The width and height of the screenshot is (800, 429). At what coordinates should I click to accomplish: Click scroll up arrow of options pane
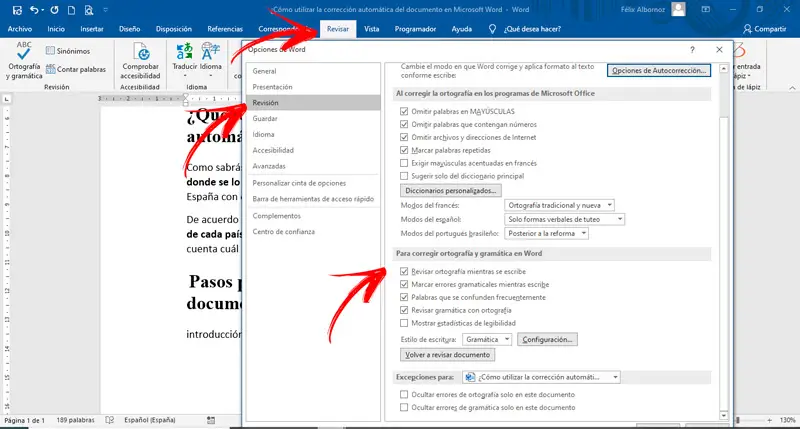(723, 68)
